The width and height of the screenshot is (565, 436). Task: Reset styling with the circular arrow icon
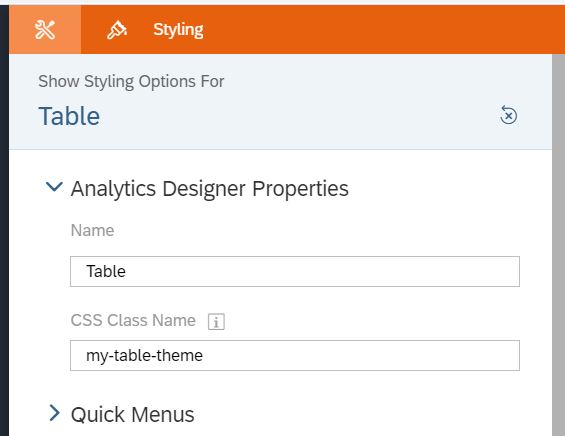pyautogui.click(x=508, y=115)
